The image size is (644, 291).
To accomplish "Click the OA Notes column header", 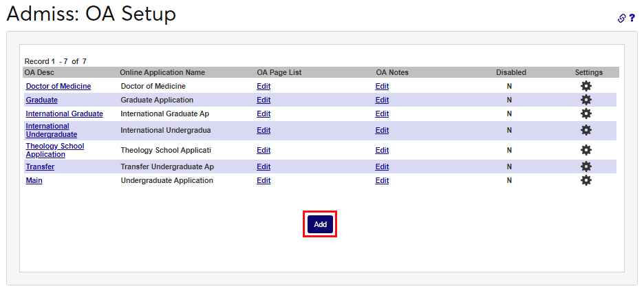I will 392,72.
